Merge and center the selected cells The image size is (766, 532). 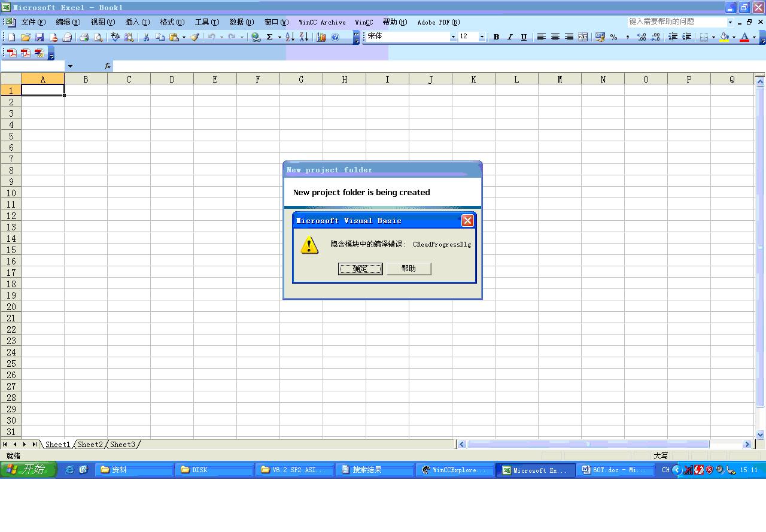click(x=583, y=37)
